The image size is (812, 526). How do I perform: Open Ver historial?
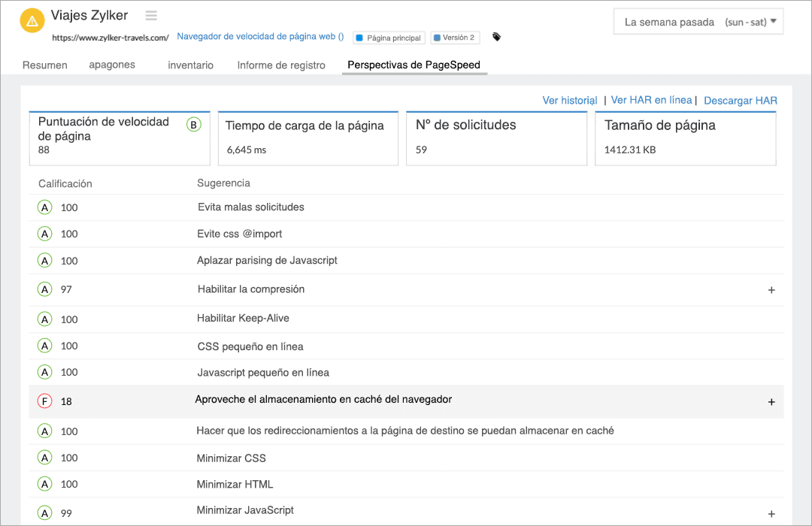click(x=569, y=100)
